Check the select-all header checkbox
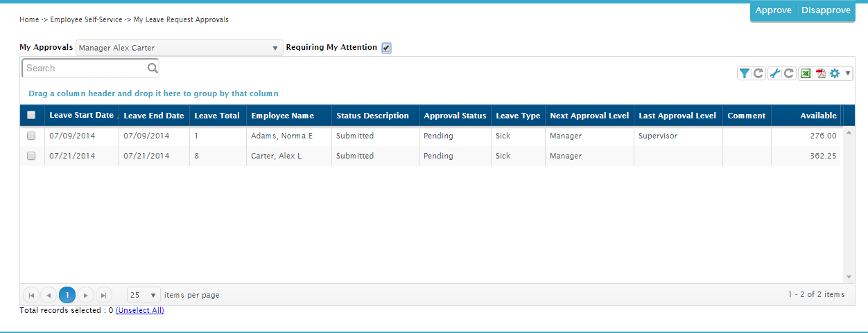 tap(31, 116)
